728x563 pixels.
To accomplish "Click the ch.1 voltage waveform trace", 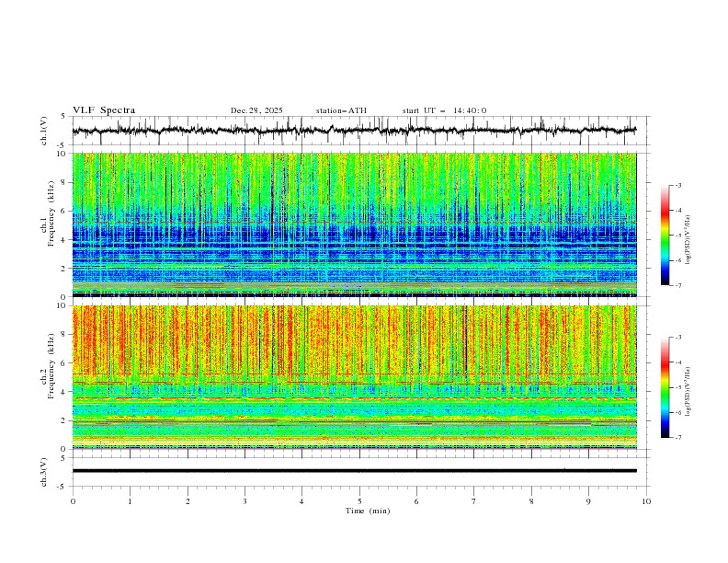I will (x=354, y=131).
